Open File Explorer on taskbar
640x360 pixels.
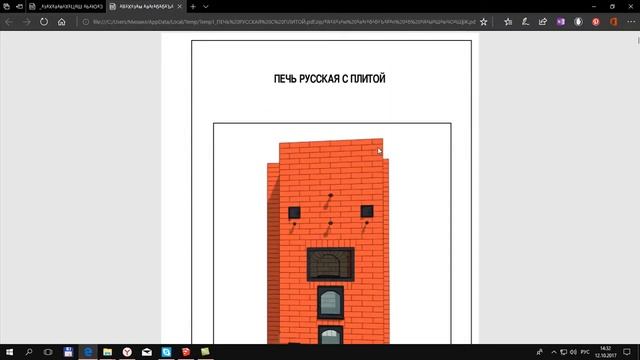(x=107, y=352)
